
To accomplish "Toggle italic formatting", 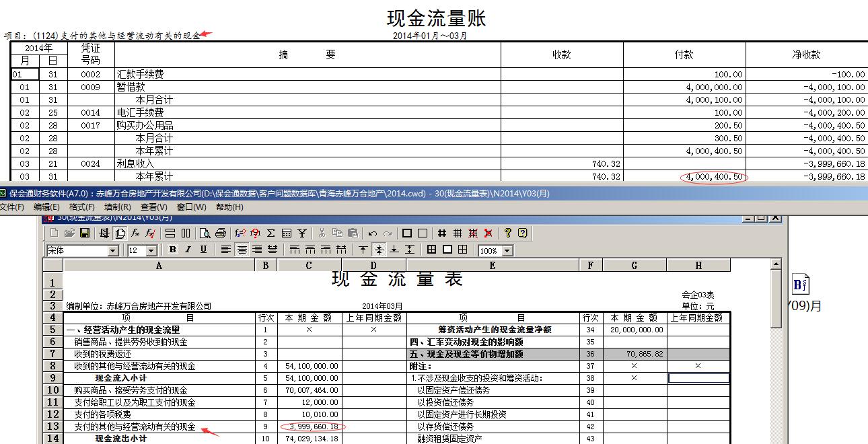I will pyautogui.click(x=187, y=250).
